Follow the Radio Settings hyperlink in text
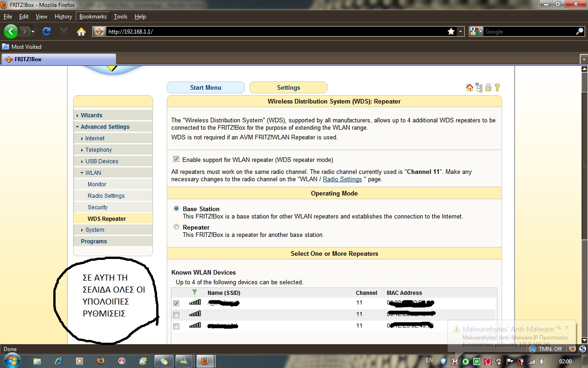This screenshot has width=588, height=368. point(342,179)
